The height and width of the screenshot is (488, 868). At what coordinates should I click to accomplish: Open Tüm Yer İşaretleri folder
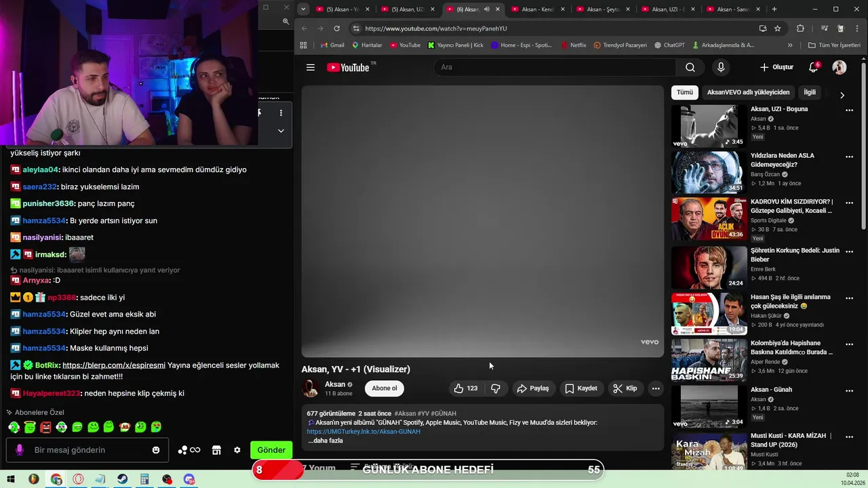pos(834,45)
